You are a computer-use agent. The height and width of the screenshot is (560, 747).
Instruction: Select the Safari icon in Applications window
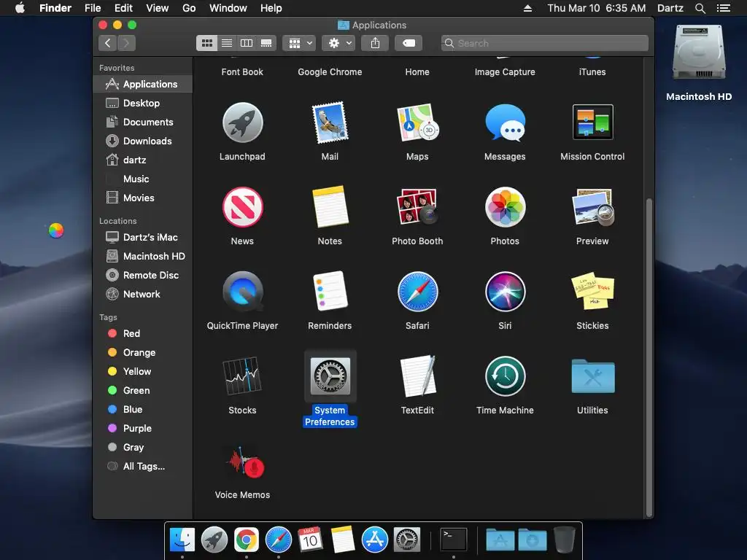click(417, 292)
